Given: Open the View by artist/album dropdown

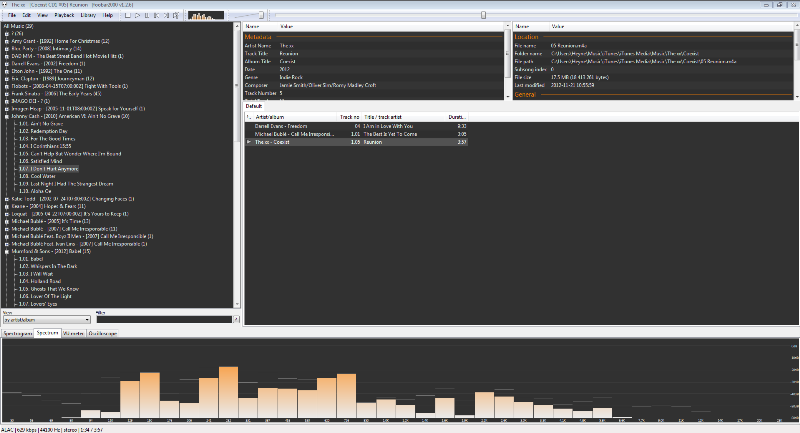Looking at the screenshot, I should [46, 320].
